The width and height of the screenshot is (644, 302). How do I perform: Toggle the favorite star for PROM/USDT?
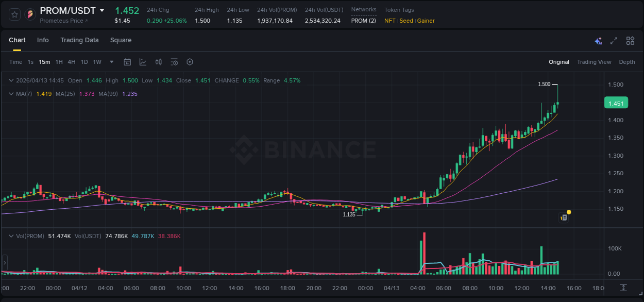14,14
